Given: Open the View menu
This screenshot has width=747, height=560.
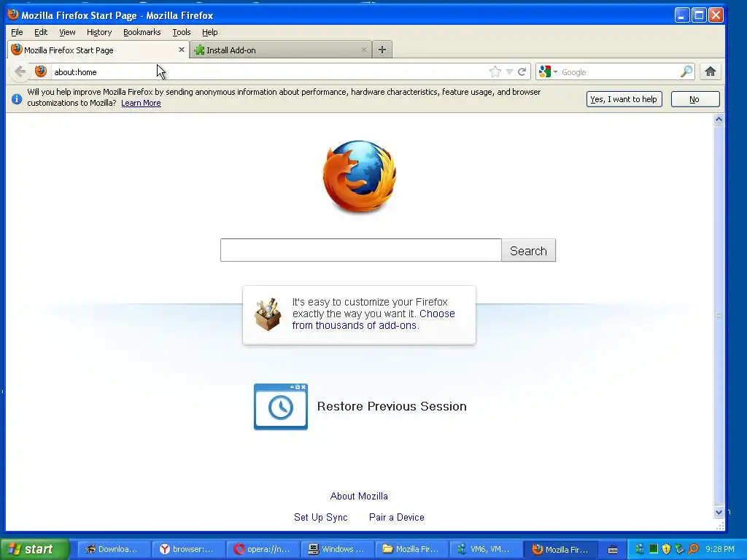Looking at the screenshot, I should pos(67,32).
